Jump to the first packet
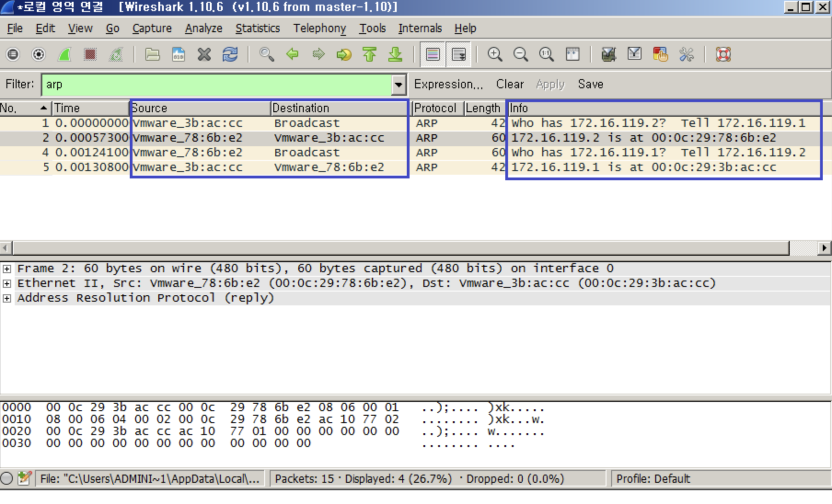Image resolution: width=832 pixels, height=504 pixels. pyautogui.click(x=370, y=54)
